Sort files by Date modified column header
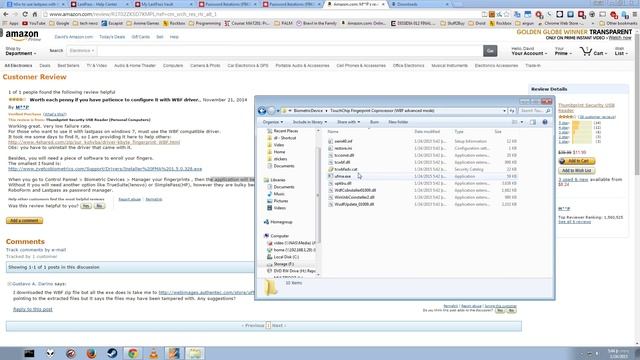The width and height of the screenshot is (640, 360). (427, 132)
